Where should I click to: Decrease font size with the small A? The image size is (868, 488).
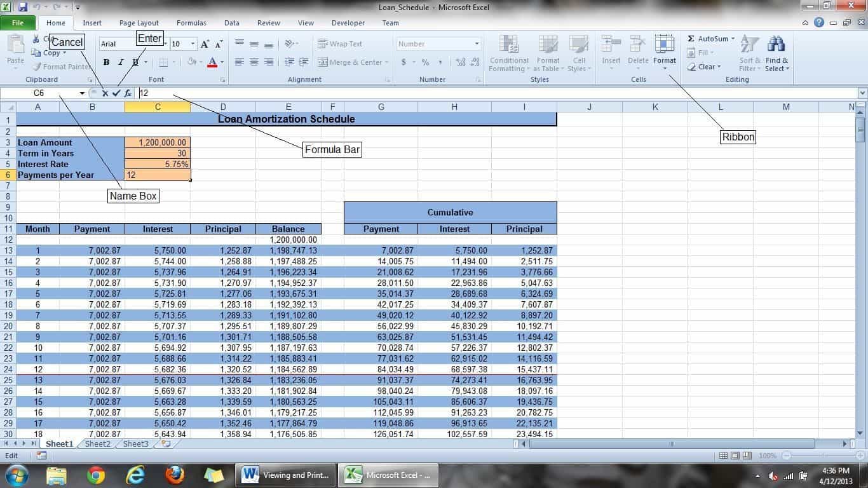[219, 44]
